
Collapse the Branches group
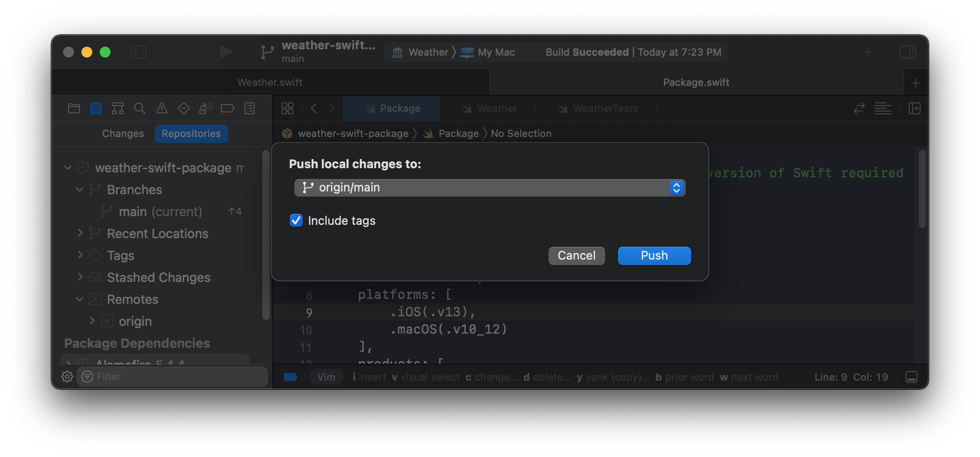[80, 189]
